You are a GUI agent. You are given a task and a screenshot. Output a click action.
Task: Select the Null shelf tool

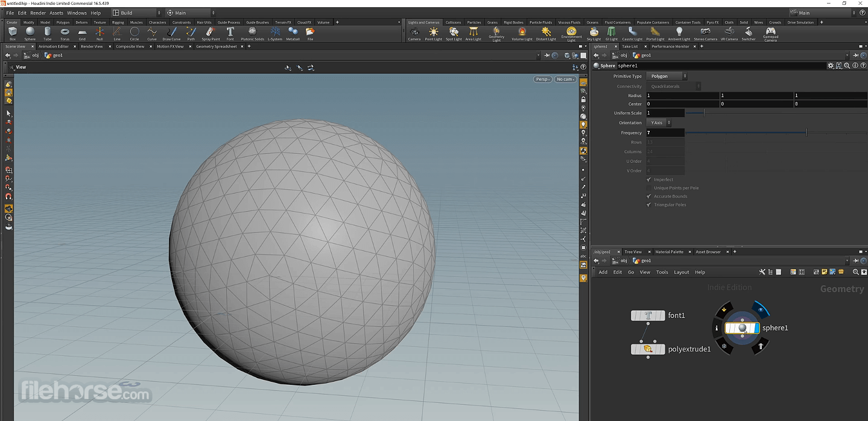coord(100,34)
